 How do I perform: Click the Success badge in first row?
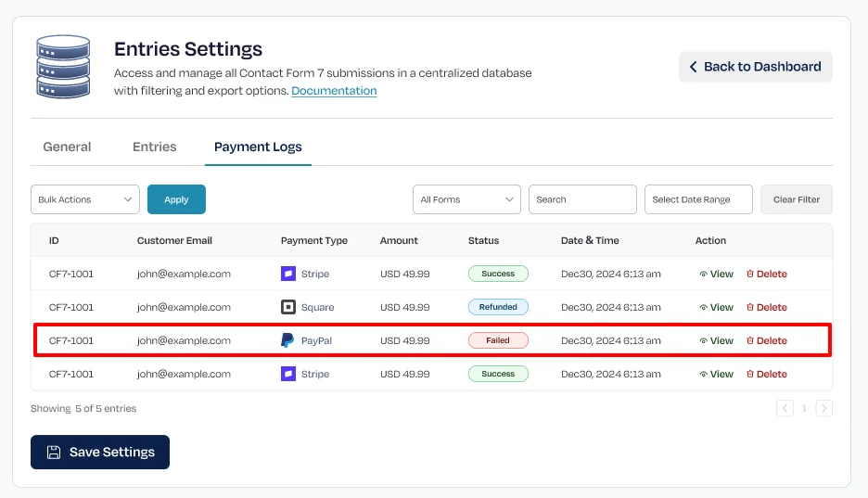pyautogui.click(x=498, y=274)
